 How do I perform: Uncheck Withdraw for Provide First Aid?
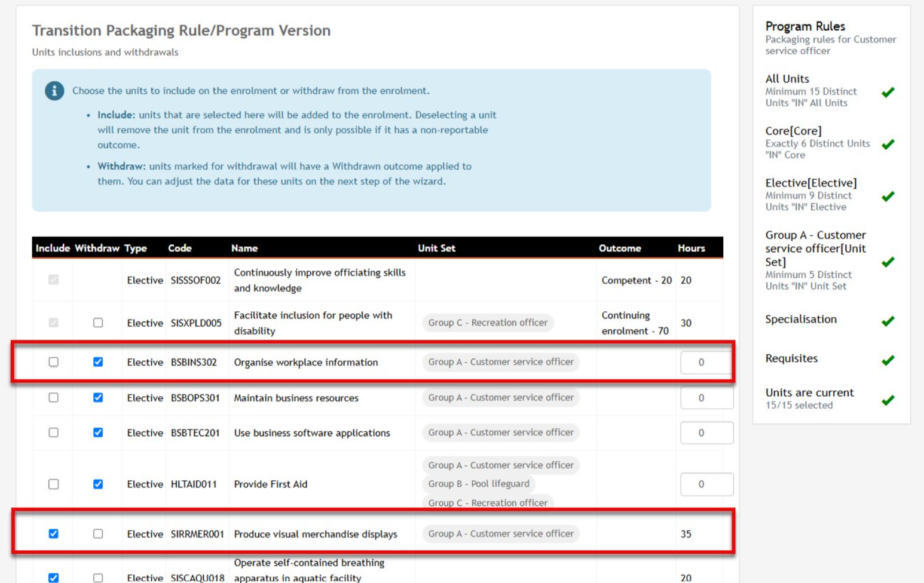pos(98,484)
